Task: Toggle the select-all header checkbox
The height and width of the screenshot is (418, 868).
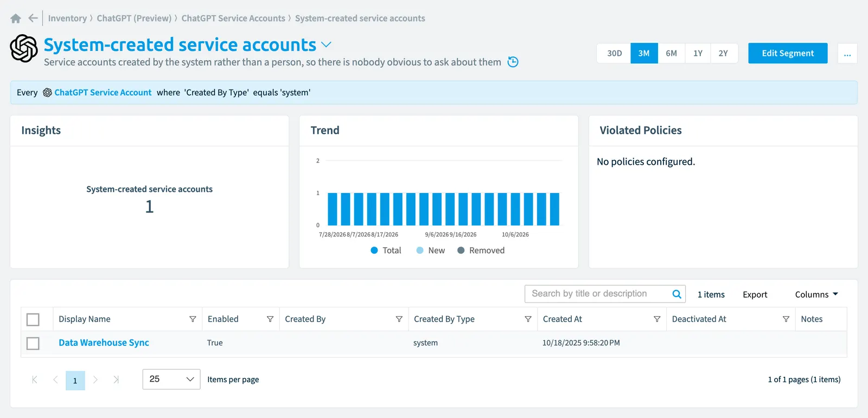Action: click(33, 319)
